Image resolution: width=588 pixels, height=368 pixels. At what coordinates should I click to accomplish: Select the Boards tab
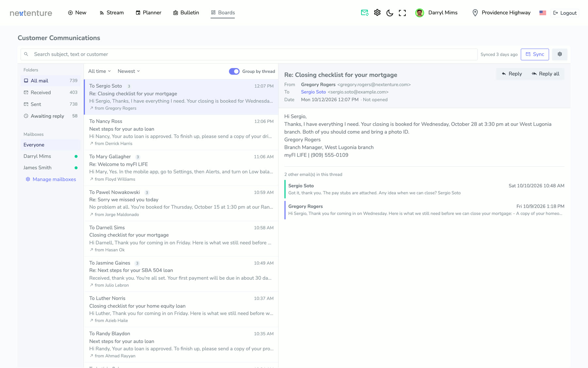[x=223, y=13]
